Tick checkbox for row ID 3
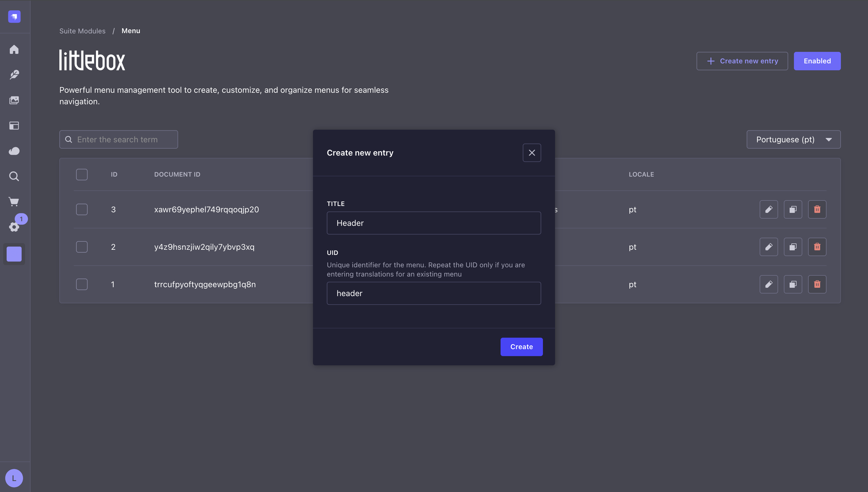The image size is (868, 492). click(x=82, y=209)
